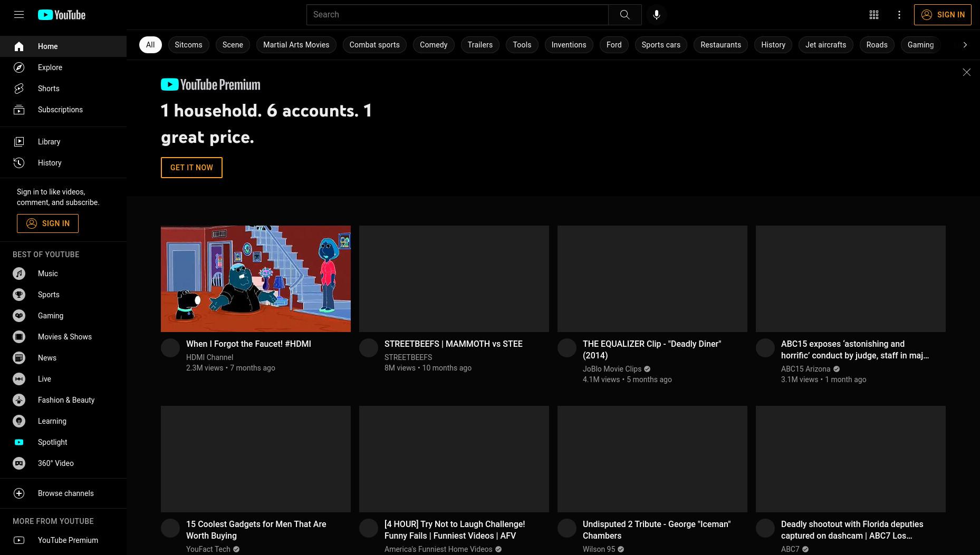
Task: Open News in sidebar
Action: pyautogui.click(x=63, y=358)
